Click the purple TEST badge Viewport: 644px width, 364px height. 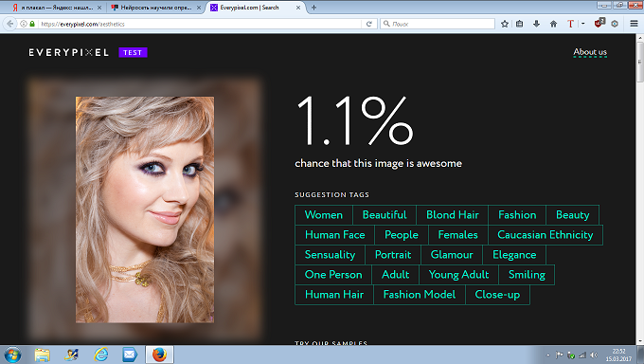[133, 53]
